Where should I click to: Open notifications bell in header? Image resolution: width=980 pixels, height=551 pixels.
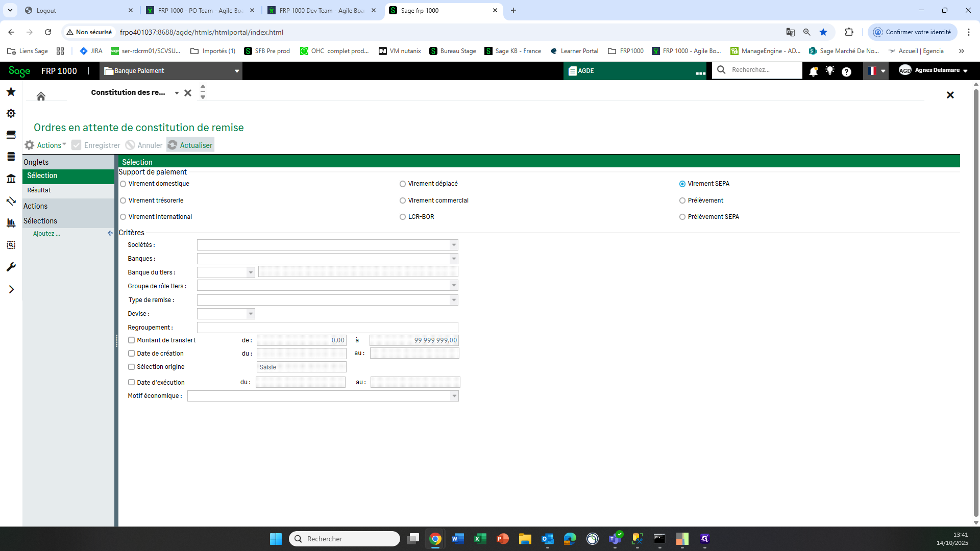[814, 71]
